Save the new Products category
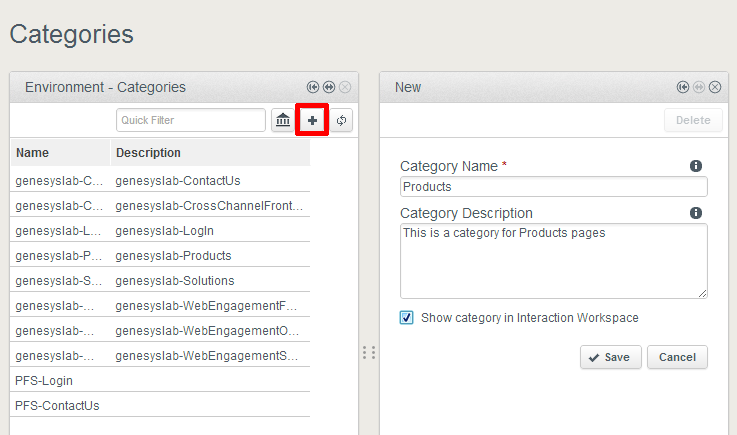Screen dimensions: 737x435 610,357
